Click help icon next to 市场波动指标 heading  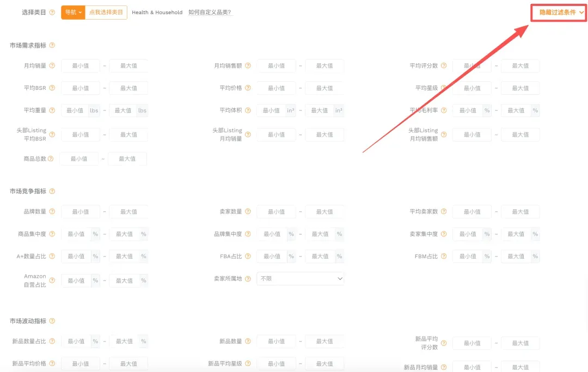tap(52, 321)
